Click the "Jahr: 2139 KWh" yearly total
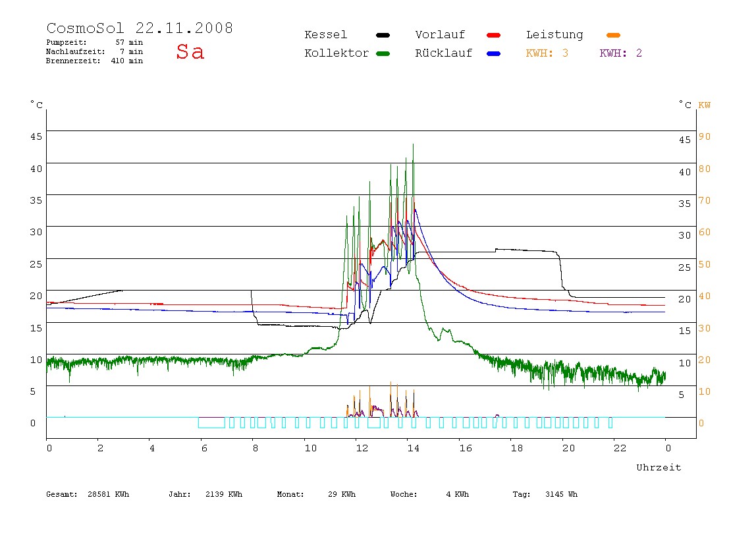 205,494
